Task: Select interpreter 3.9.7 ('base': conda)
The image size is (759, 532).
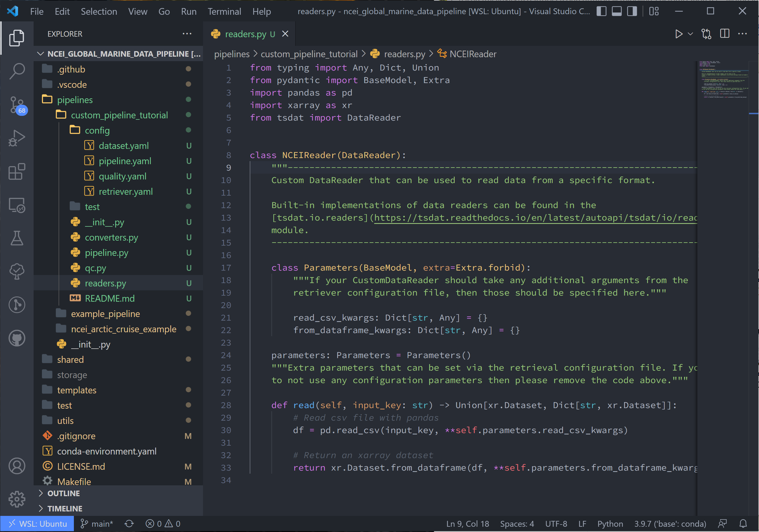Action: [670, 524]
